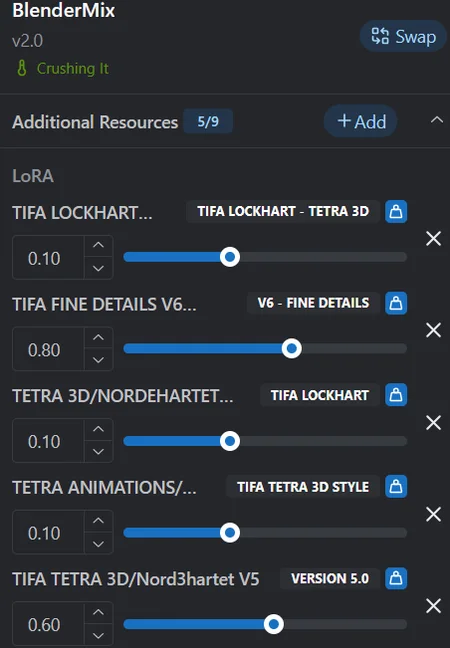Increase TETRA 3D/NORDEHARTET weight with up arrow
The height and width of the screenshot is (648, 450).
point(98,429)
